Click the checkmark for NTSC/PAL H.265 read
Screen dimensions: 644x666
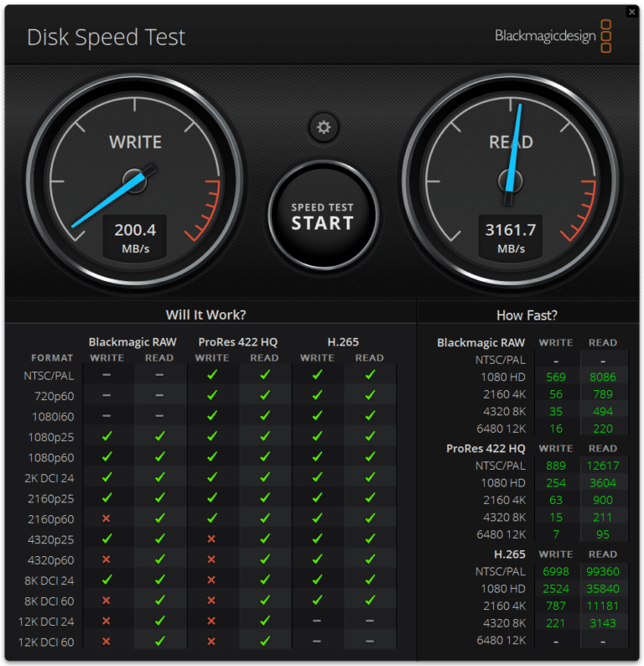click(370, 375)
